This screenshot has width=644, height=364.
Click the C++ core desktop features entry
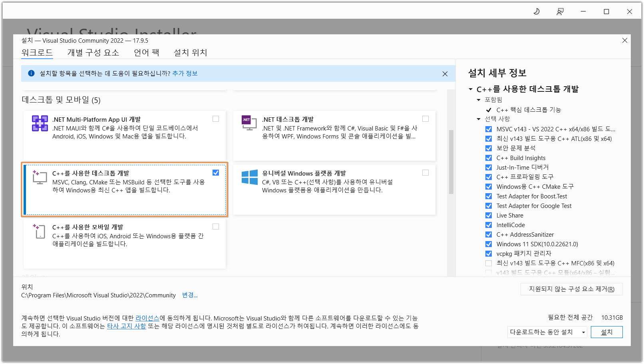click(x=529, y=110)
